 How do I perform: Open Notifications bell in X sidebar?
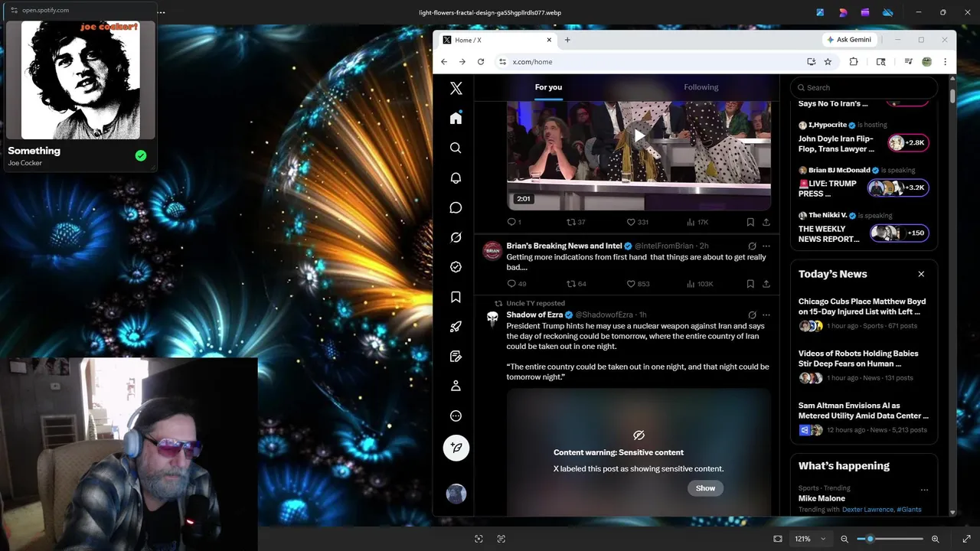(x=456, y=178)
